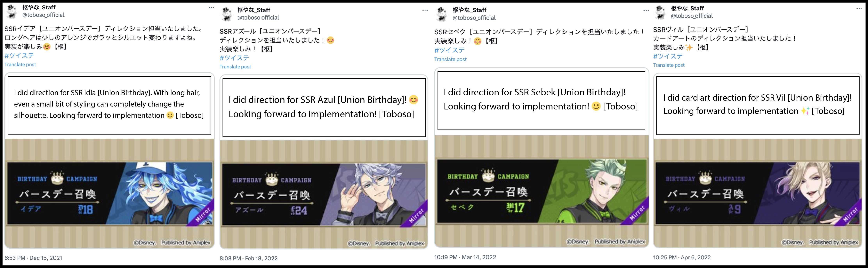This screenshot has width=868, height=268.
Task: Open #ツイステ hashtag in the Idia post
Action: click(20, 56)
